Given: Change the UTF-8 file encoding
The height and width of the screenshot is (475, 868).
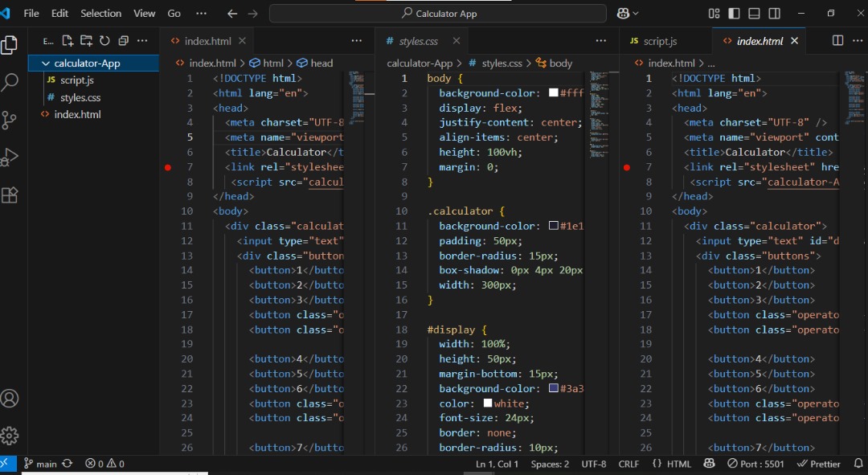Looking at the screenshot, I should click(x=593, y=464).
